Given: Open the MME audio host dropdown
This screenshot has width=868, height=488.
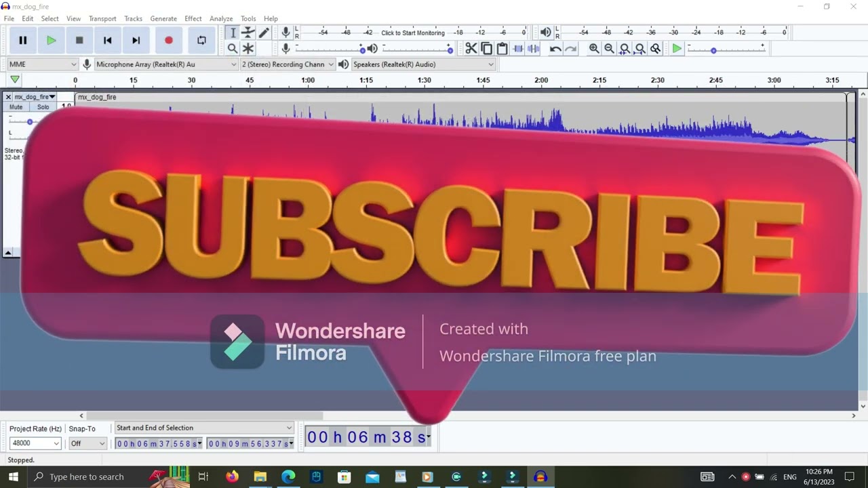Looking at the screenshot, I should pos(43,64).
